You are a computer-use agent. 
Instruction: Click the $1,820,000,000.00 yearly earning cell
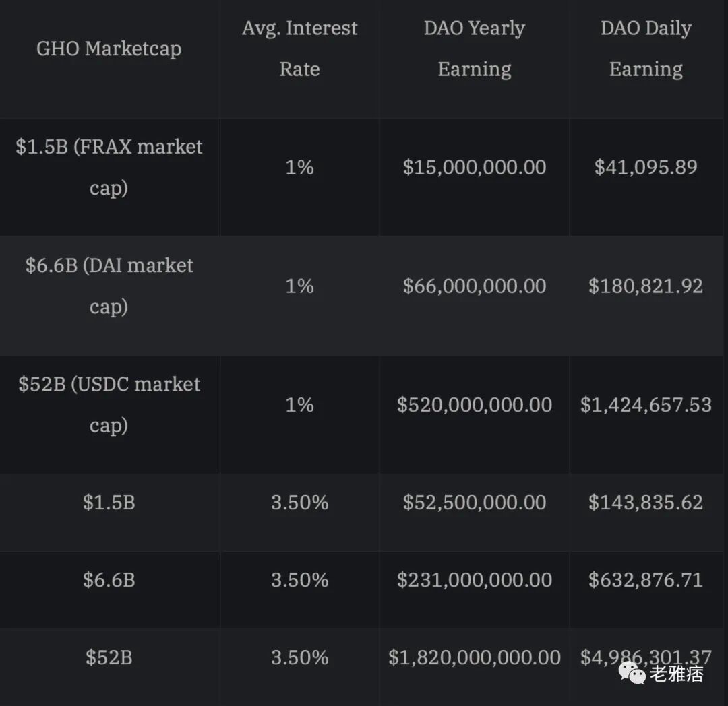tap(474, 657)
